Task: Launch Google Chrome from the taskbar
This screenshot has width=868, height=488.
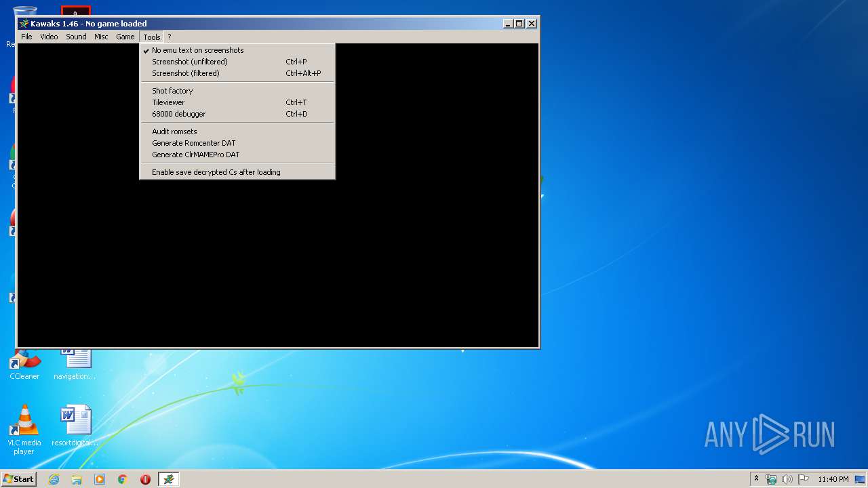Action: pos(123,479)
